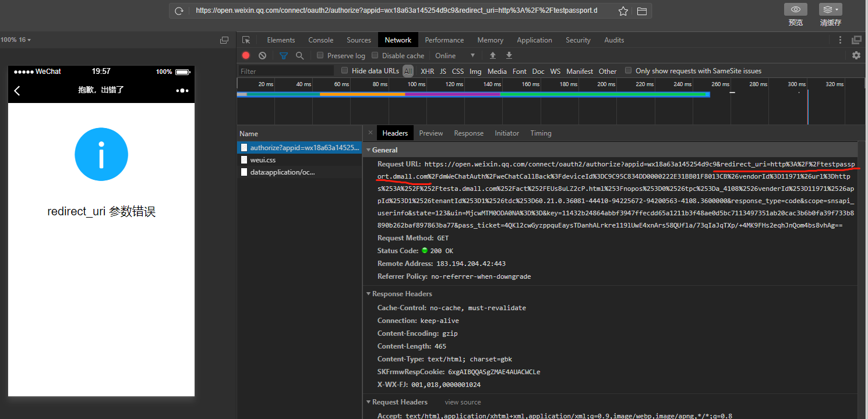
Task: Open the simulator zoom dropdown showing 100% 16
Action: point(16,40)
